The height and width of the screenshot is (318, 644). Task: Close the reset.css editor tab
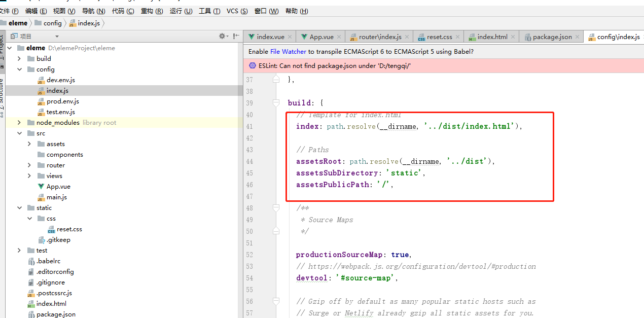click(x=457, y=37)
